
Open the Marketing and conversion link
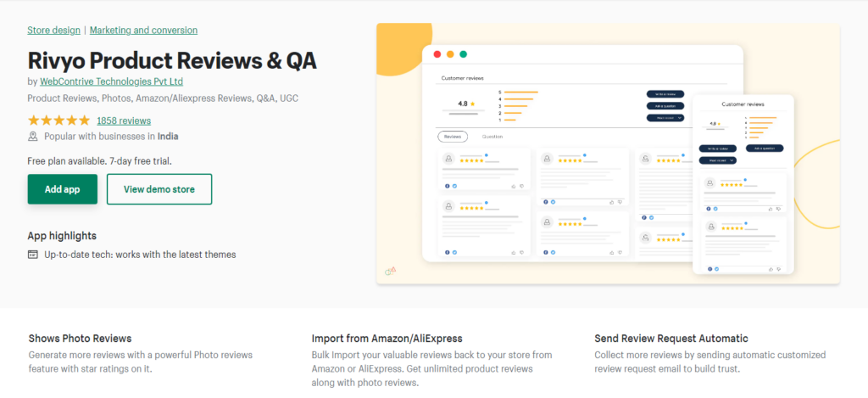pyautogui.click(x=143, y=30)
